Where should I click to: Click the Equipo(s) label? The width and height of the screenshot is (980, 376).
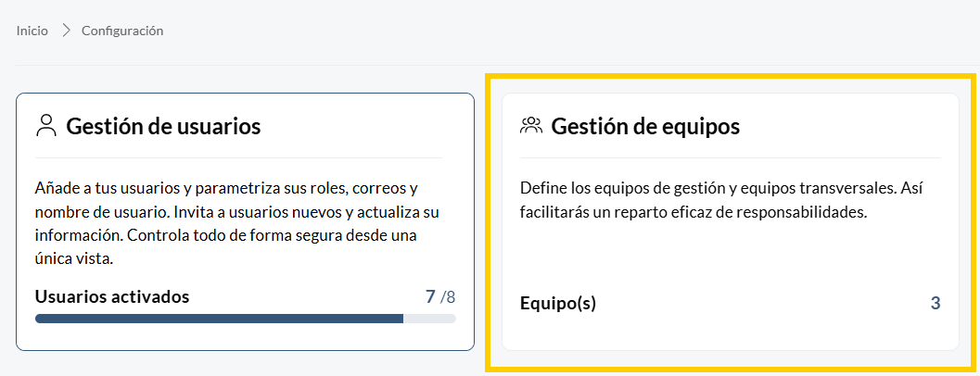coord(557,304)
